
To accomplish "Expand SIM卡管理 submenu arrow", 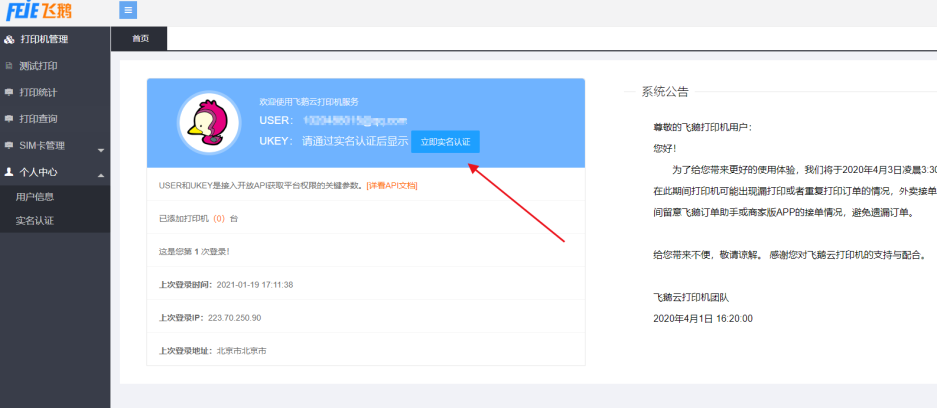I will [x=100, y=149].
